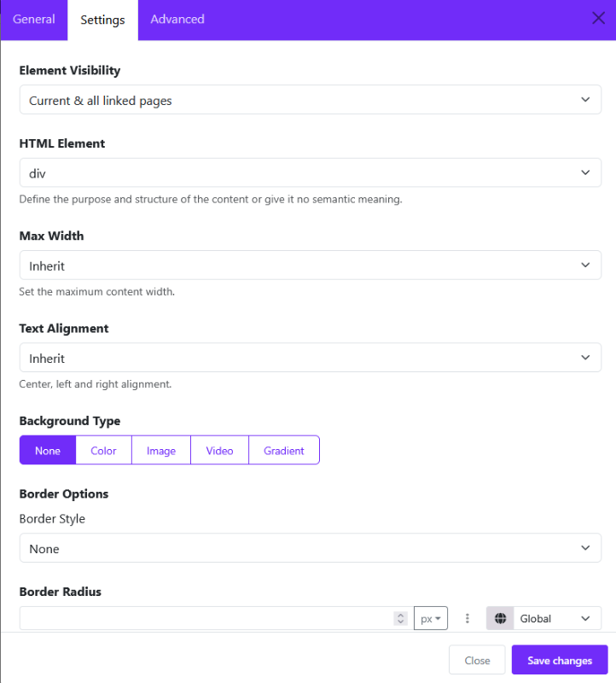Image resolution: width=616 pixels, height=683 pixels.
Task: Click the Border Radius input field
Action: 205,618
